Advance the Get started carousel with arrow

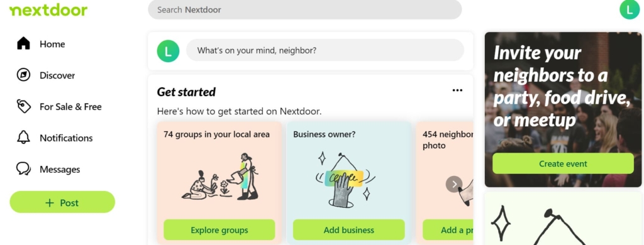tap(454, 184)
